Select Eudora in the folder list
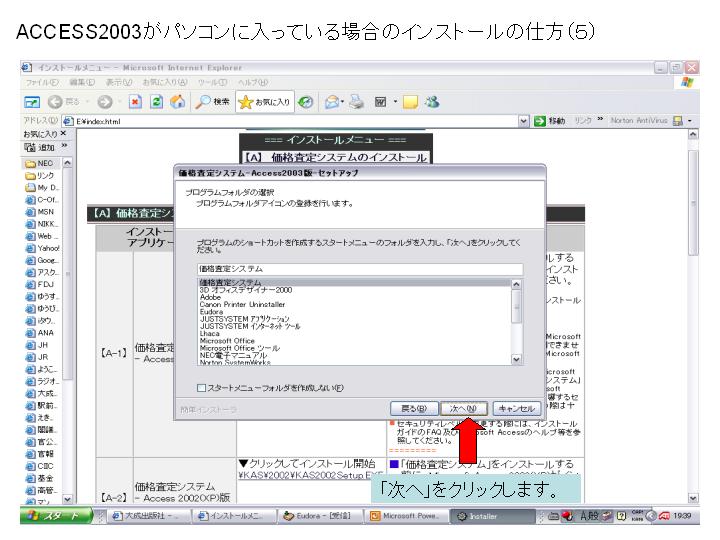 click(211, 312)
